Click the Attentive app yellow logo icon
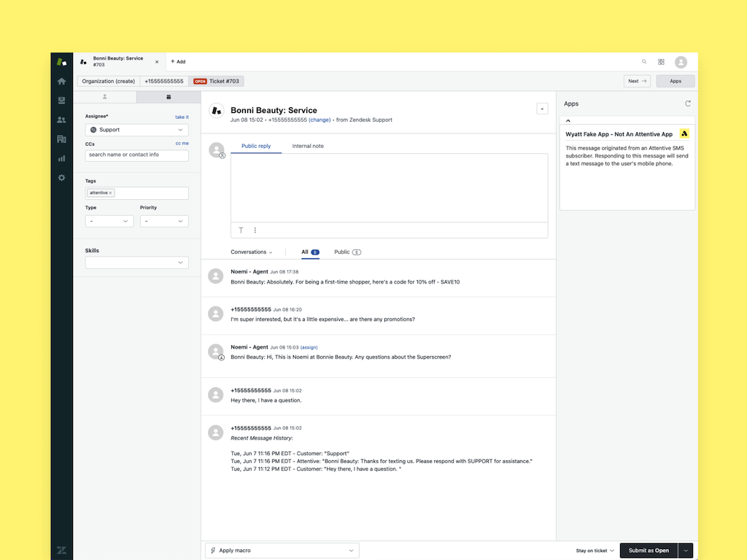747x560 pixels. coord(684,134)
